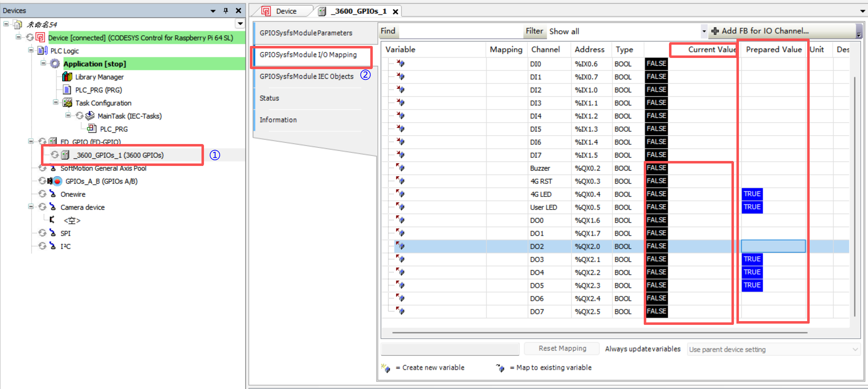Click the Find input field
Screen dimensions: 868x389
click(x=459, y=31)
